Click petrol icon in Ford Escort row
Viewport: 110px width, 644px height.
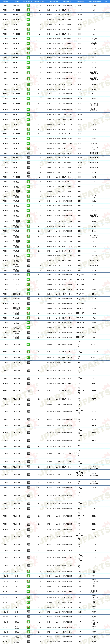pyautogui.click(x=28, y=5)
